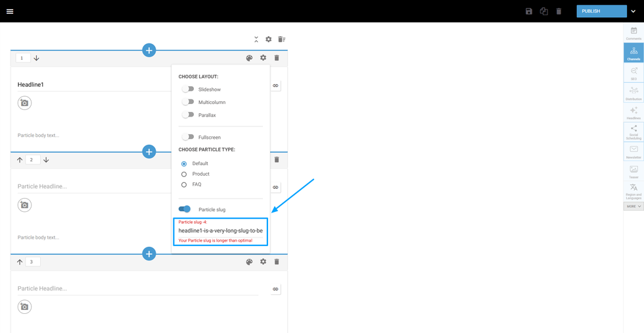Screen dimensions: 644x333
Task: Open the Social Scheduling panel
Action: [633, 132]
